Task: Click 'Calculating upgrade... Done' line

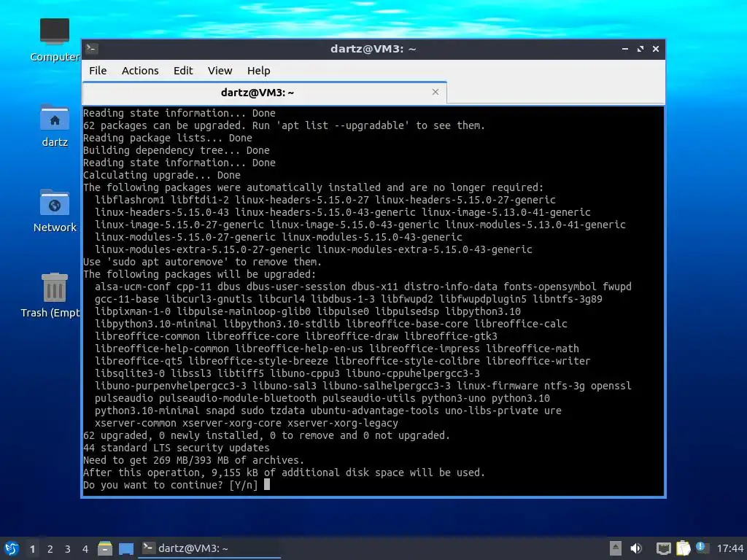Action: 161,175
